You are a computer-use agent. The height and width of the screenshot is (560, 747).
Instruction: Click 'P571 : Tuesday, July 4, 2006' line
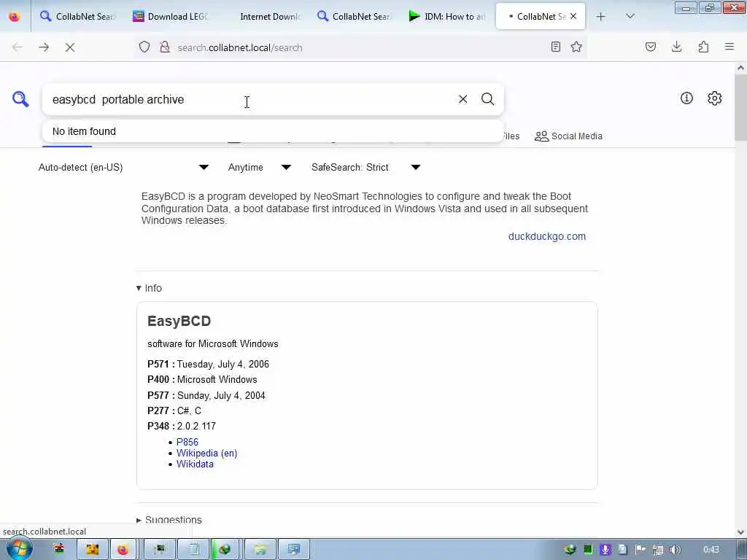pos(208,365)
